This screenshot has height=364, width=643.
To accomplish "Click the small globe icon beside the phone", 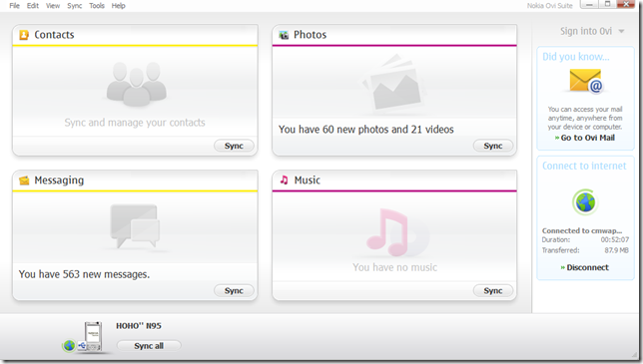I will (x=69, y=346).
